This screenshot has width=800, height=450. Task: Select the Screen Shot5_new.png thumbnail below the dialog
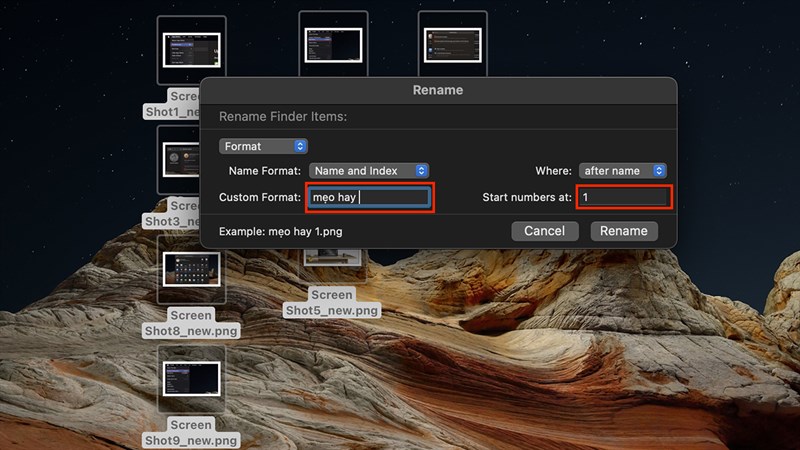(x=332, y=261)
